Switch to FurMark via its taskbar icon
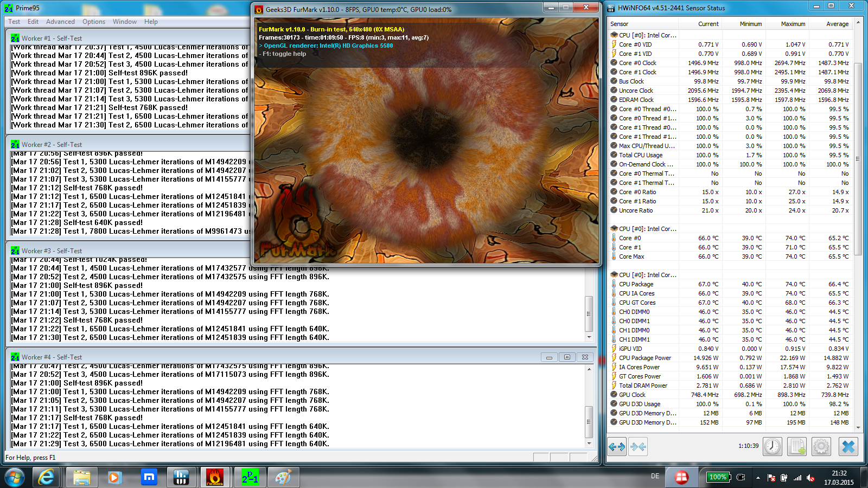Screen dimensions: 868x488 (x=215, y=477)
